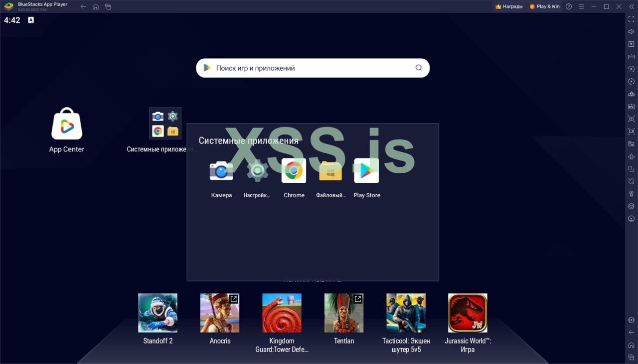Launch Jurassic World: Игра
The image size is (638, 364).
coord(468,313)
